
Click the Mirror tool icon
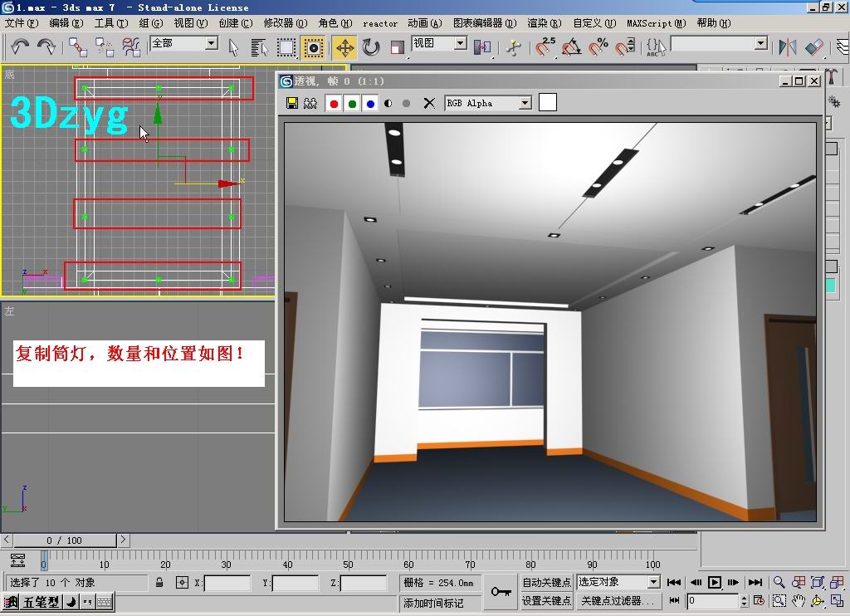(787, 47)
